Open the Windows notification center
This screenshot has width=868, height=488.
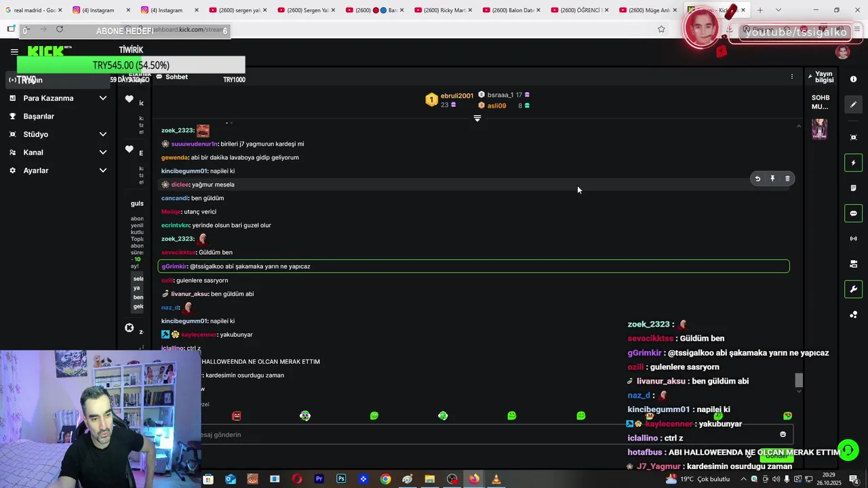pyautogui.click(x=854, y=479)
